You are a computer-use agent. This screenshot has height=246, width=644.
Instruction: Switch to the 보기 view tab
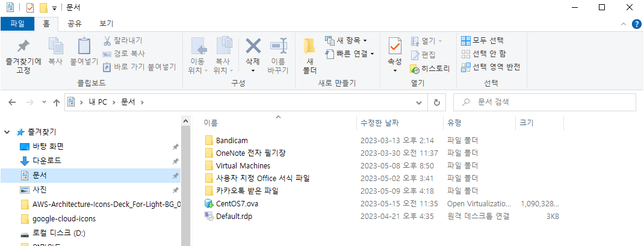pyautogui.click(x=107, y=23)
